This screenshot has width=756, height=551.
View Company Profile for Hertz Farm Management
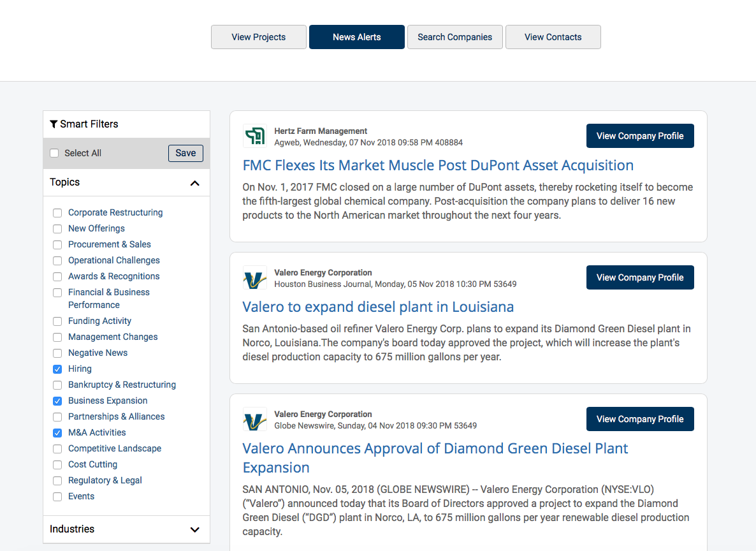coord(640,136)
